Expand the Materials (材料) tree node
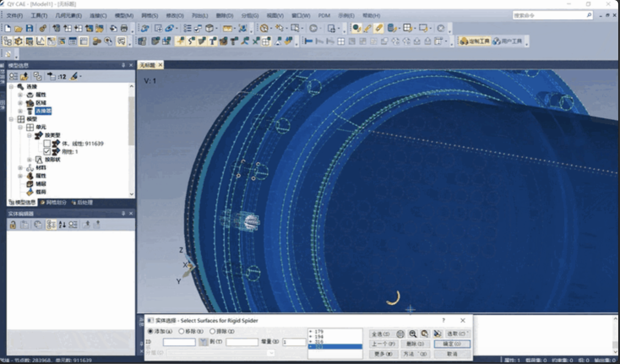Image resolution: width=620 pixels, height=364 pixels. coord(20,168)
